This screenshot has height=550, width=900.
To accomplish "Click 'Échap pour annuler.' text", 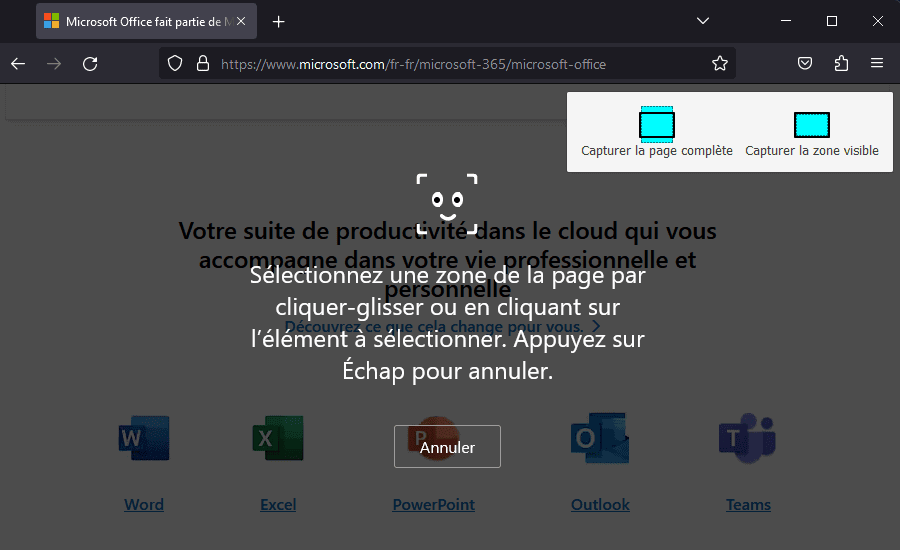I will tap(448, 371).
